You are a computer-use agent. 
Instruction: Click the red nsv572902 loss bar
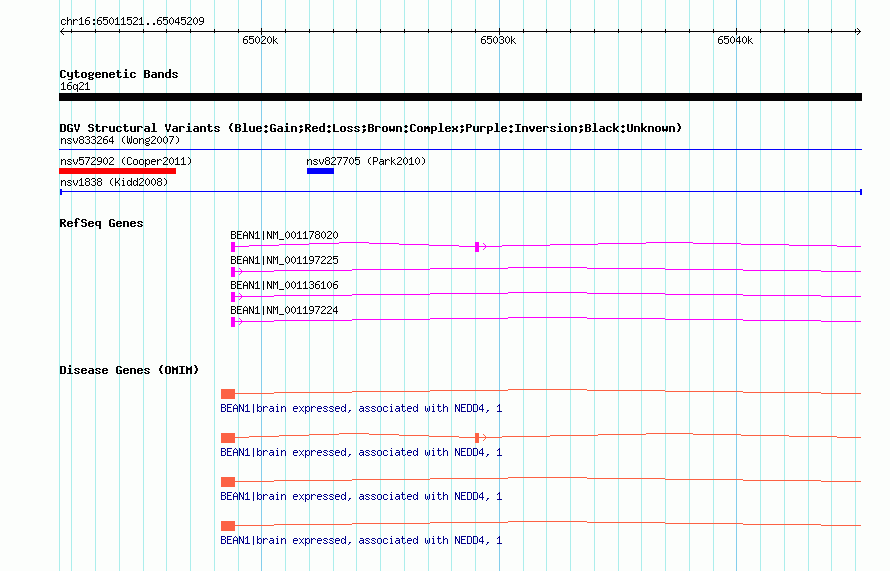pos(117,171)
